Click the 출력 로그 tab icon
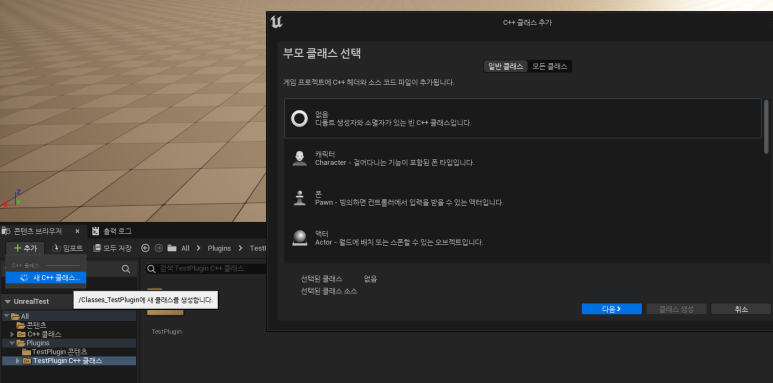 (x=96, y=231)
